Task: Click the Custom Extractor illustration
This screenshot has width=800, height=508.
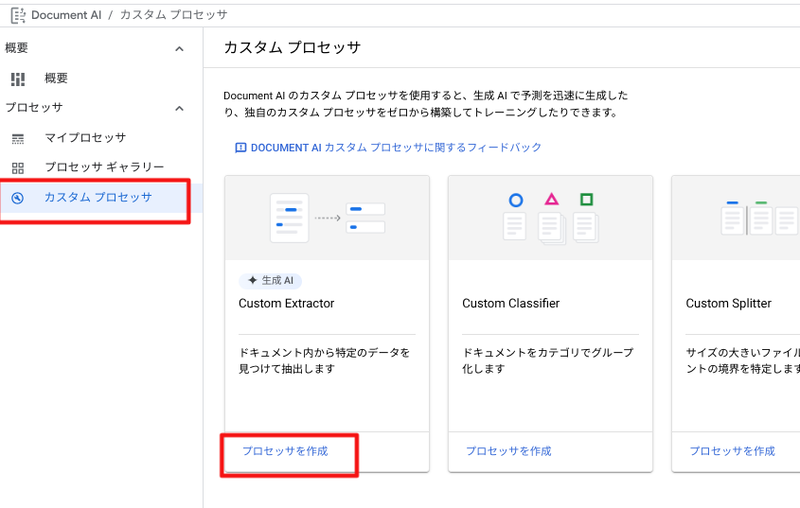Action: [327, 218]
